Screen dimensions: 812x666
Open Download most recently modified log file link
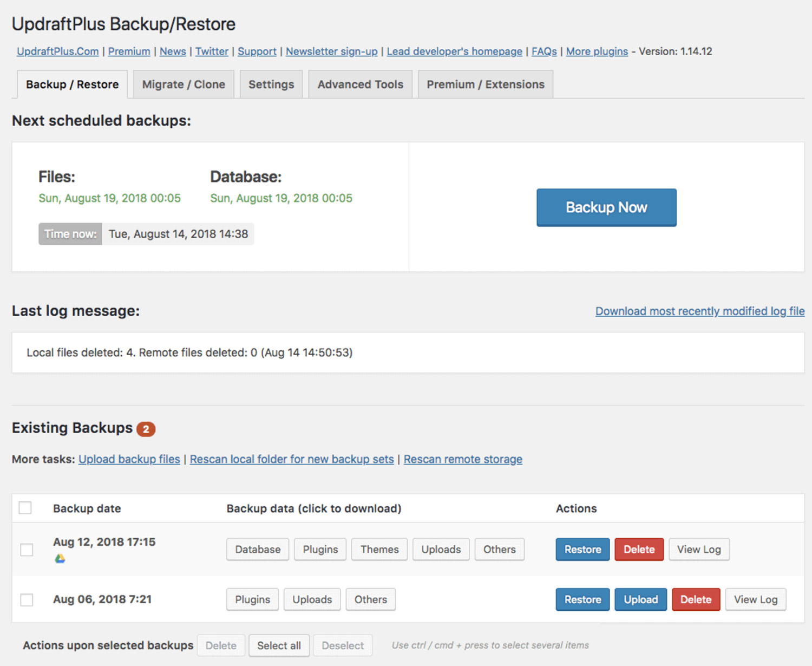pyautogui.click(x=699, y=311)
